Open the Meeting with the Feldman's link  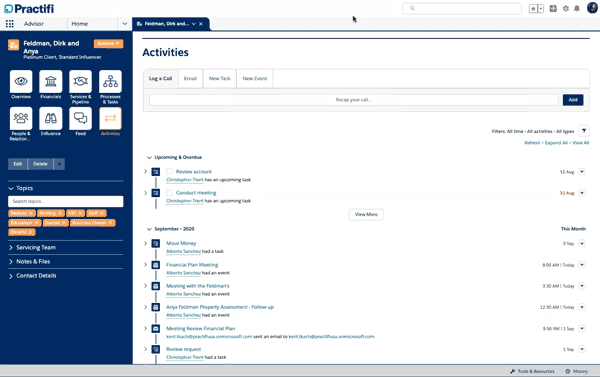tap(197, 286)
